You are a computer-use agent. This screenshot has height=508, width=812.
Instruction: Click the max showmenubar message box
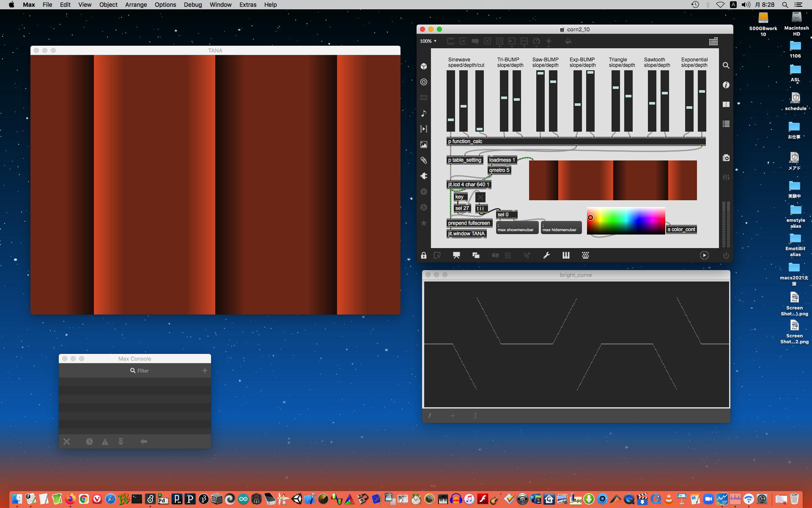pos(517,228)
